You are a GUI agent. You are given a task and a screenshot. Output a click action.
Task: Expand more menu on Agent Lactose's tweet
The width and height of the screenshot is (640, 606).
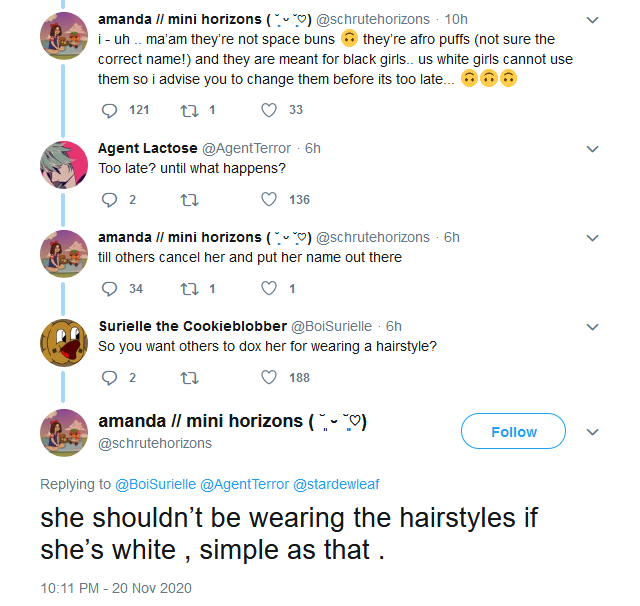coord(592,149)
